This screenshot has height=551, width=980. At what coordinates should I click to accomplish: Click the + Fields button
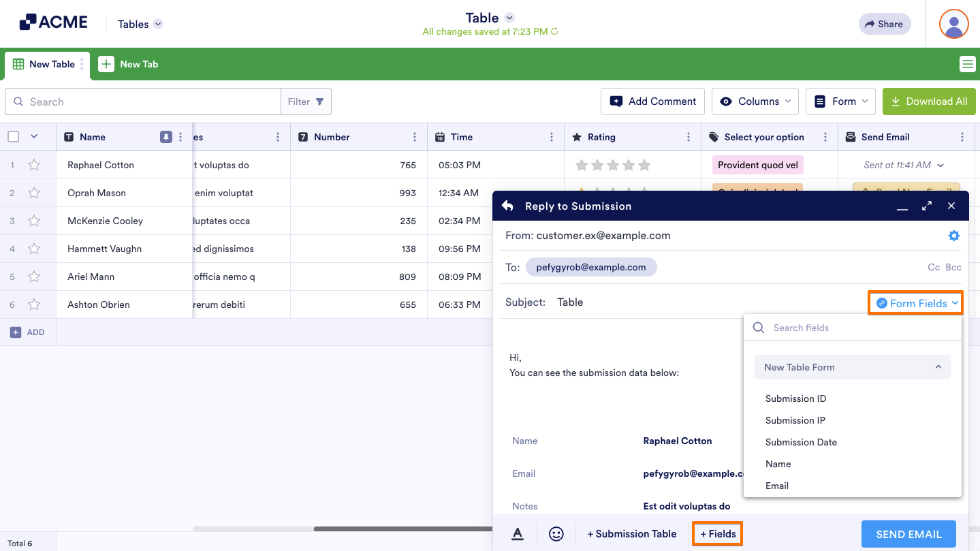click(718, 534)
